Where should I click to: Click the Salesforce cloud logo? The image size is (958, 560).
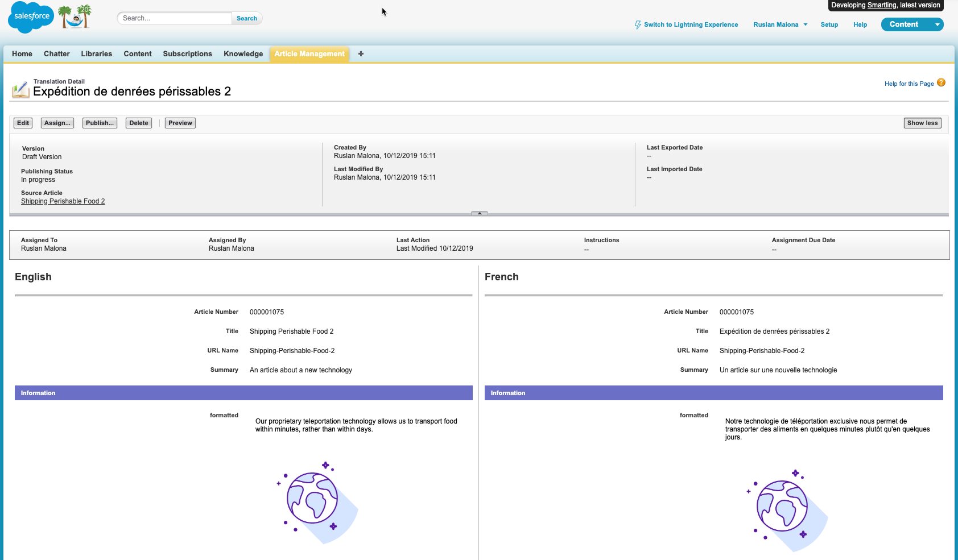coord(31,17)
